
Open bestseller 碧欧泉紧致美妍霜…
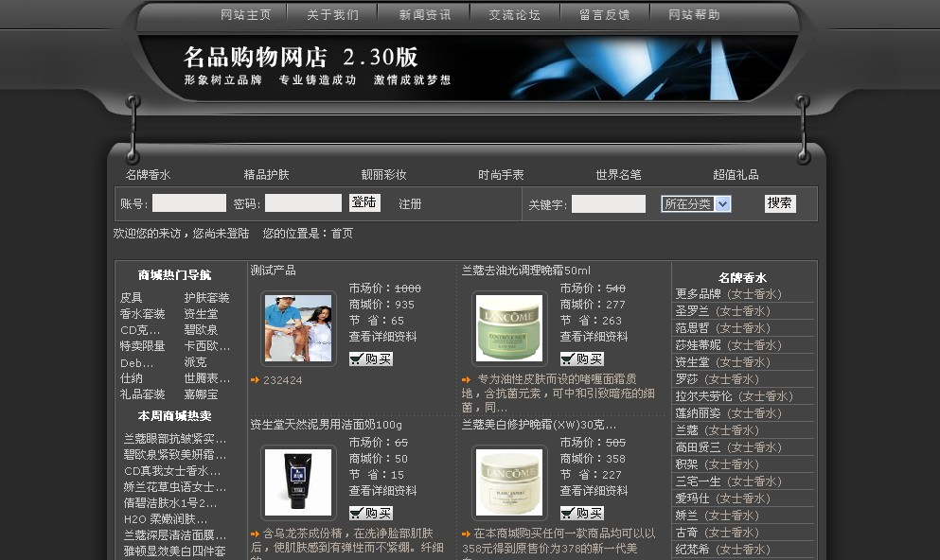(175, 455)
